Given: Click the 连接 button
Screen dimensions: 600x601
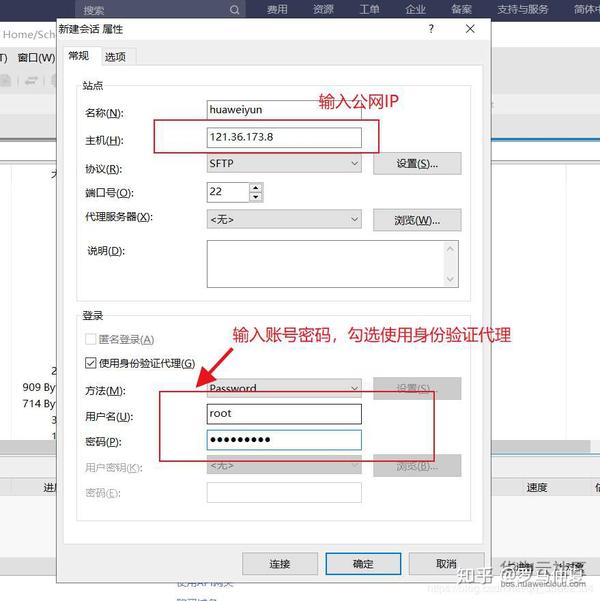Looking at the screenshot, I should click(280, 564).
